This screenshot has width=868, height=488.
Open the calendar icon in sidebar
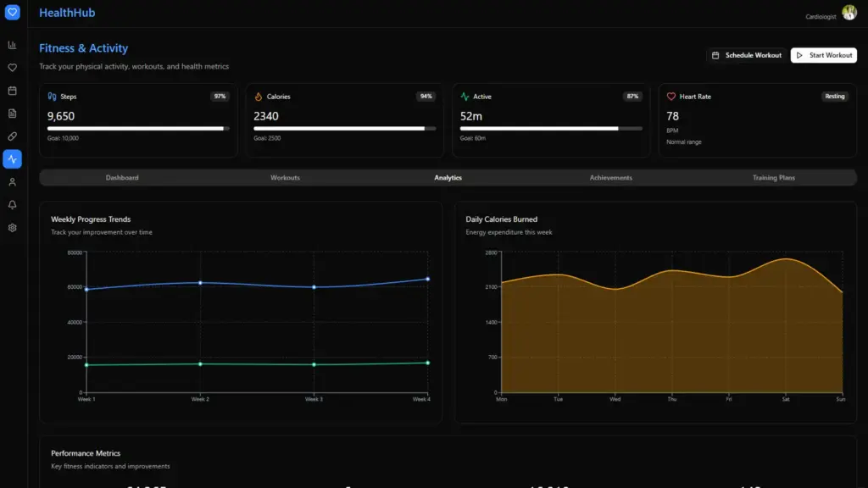coord(12,91)
